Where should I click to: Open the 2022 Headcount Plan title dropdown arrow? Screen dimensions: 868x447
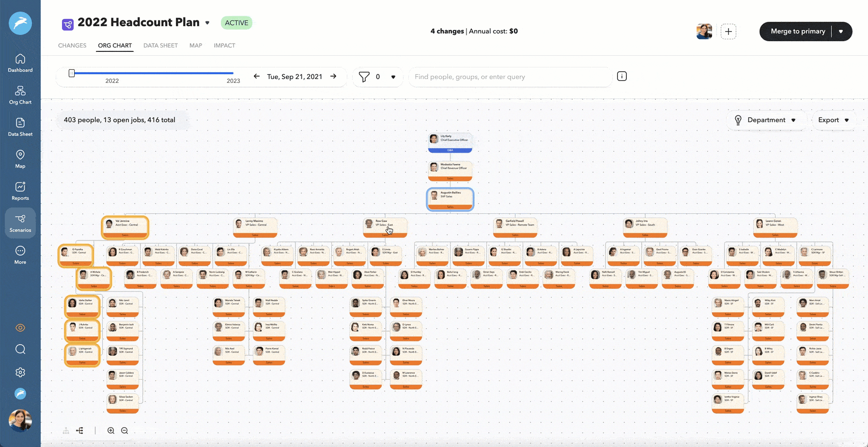(x=207, y=23)
